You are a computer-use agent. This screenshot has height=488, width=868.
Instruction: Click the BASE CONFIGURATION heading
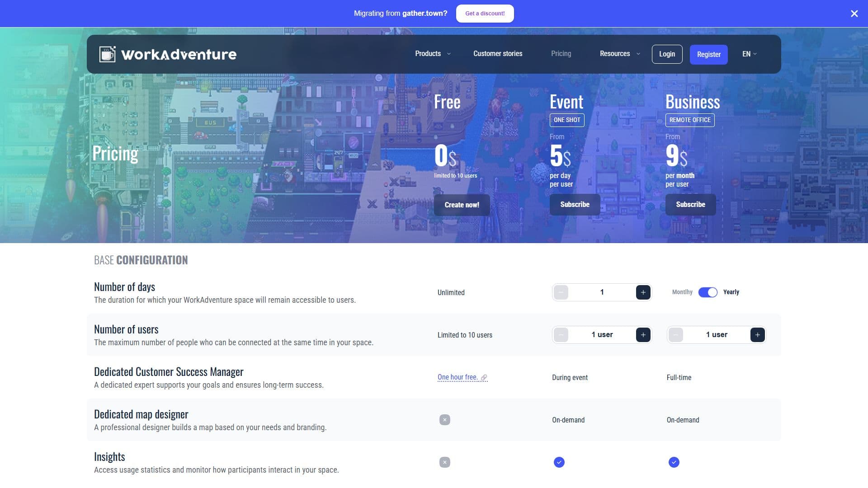coord(141,260)
